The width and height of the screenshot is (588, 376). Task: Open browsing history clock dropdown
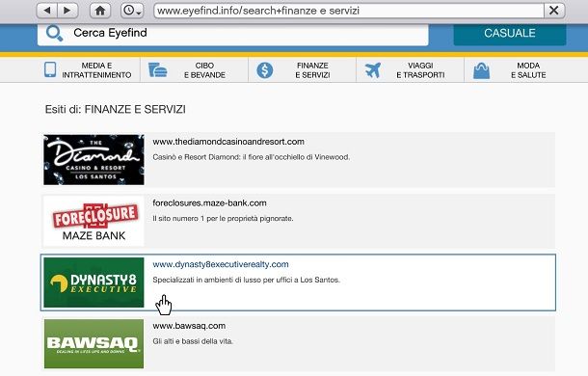pyautogui.click(x=132, y=11)
